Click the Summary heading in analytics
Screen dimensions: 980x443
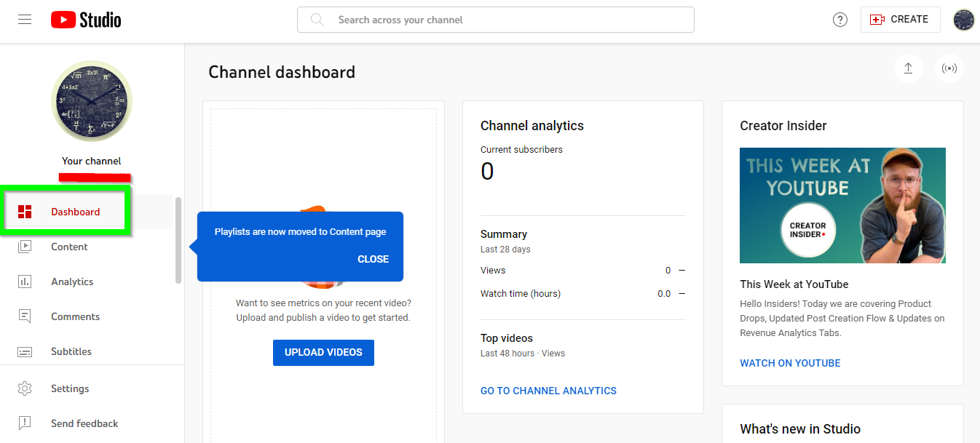tap(504, 234)
